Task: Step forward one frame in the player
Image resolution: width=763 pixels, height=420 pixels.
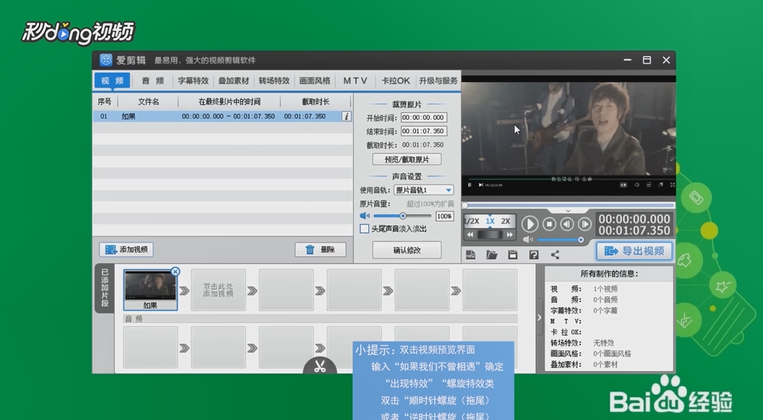Action: tap(584, 224)
